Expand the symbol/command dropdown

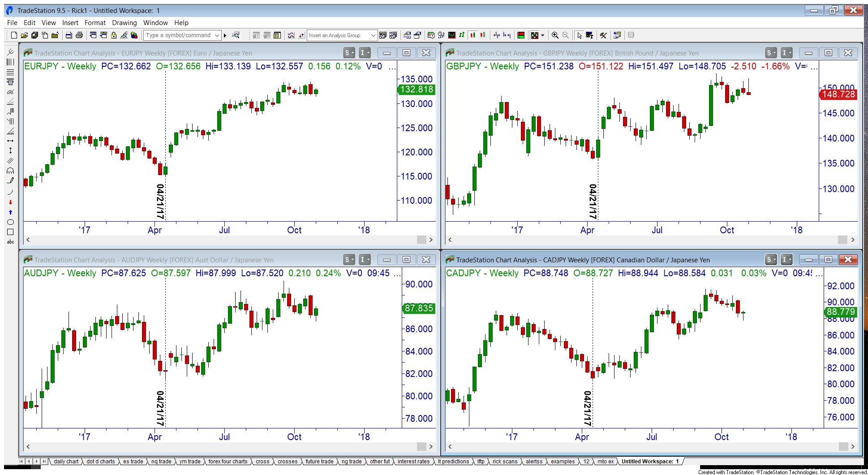[217, 35]
